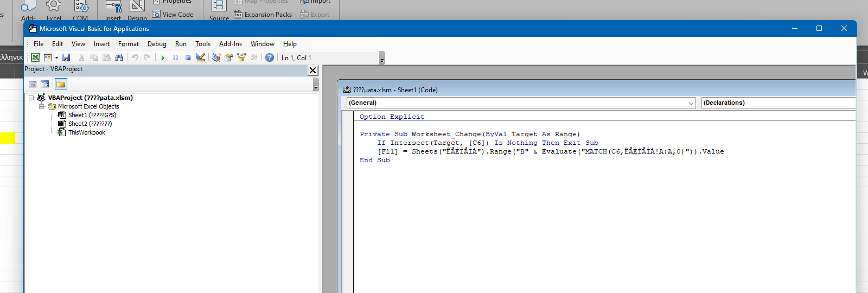Open the File menu

39,44
